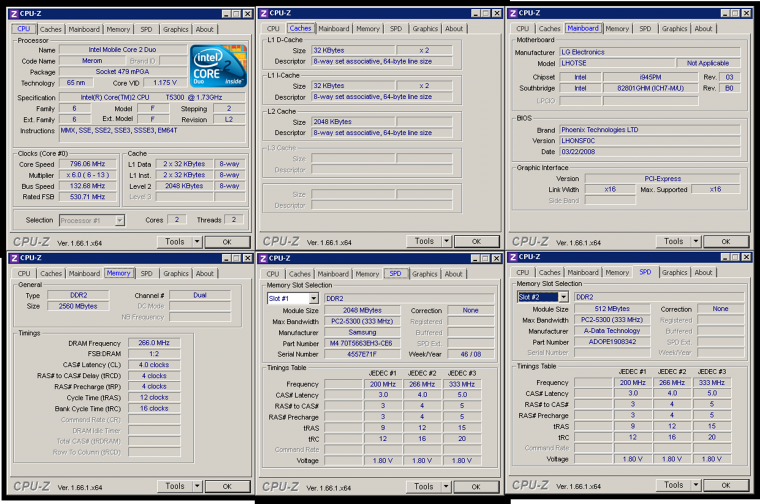Open CPU tab in the Mainboard-tab window

522,29
